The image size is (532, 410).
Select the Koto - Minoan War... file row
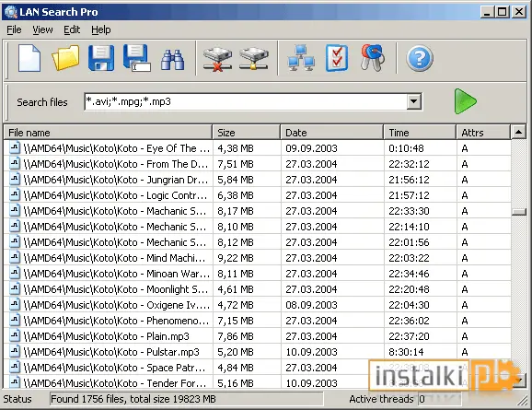(257, 273)
